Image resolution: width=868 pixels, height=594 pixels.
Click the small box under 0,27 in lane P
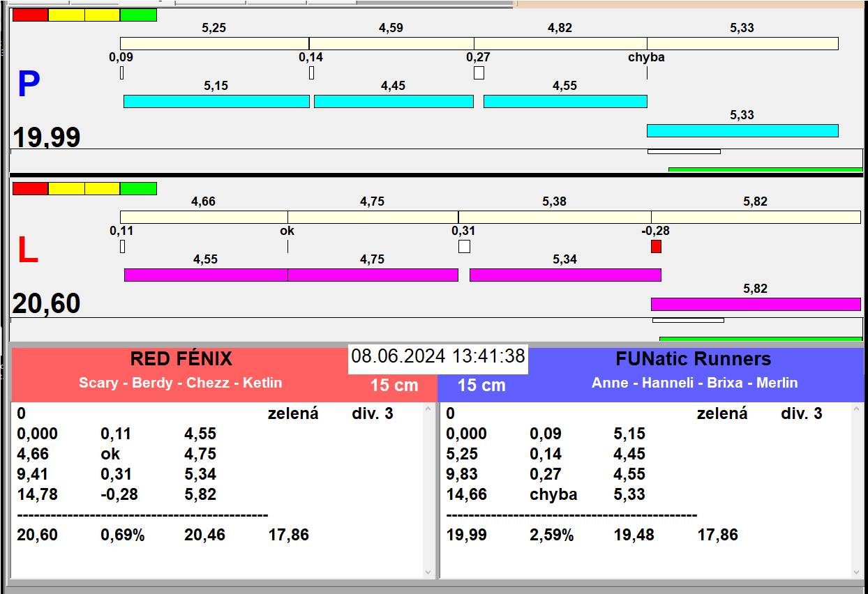click(479, 73)
